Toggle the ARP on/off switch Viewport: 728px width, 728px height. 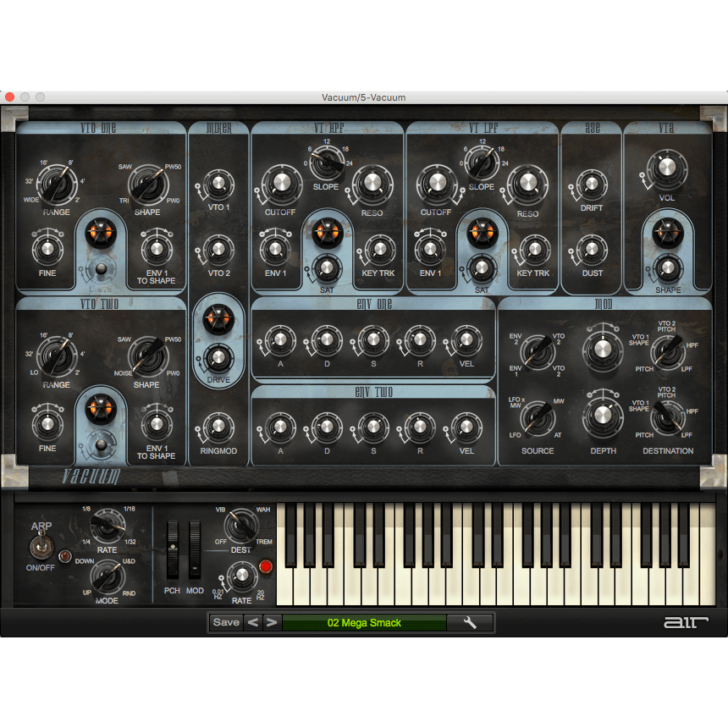(x=41, y=546)
